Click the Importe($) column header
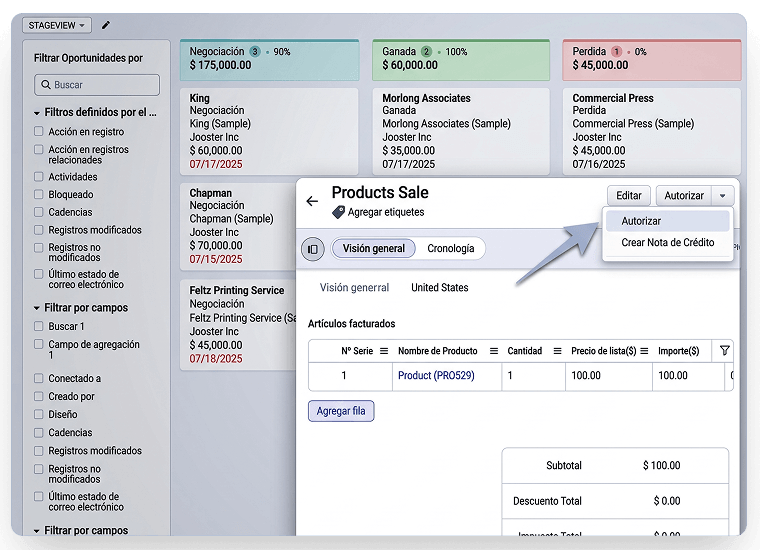Image resolution: width=760 pixels, height=550 pixels. (679, 351)
